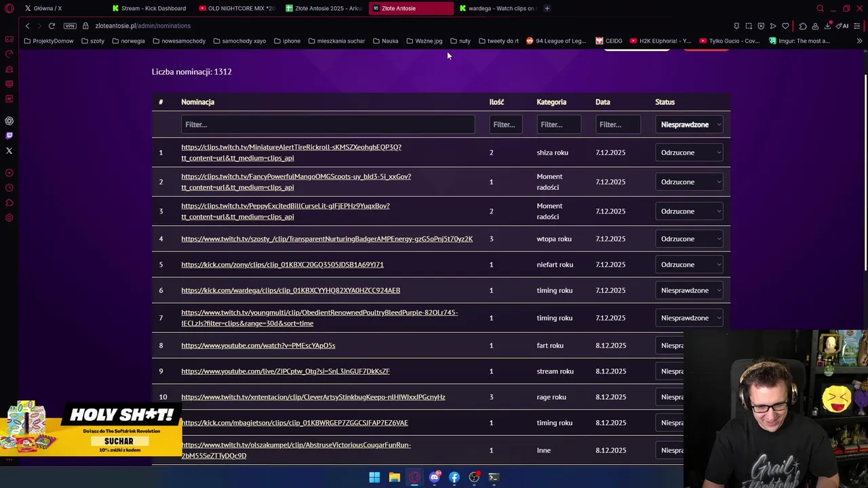This screenshot has height=488, width=868.
Task: Open the downloads icon in the browser toolbar
Action: [827, 26]
